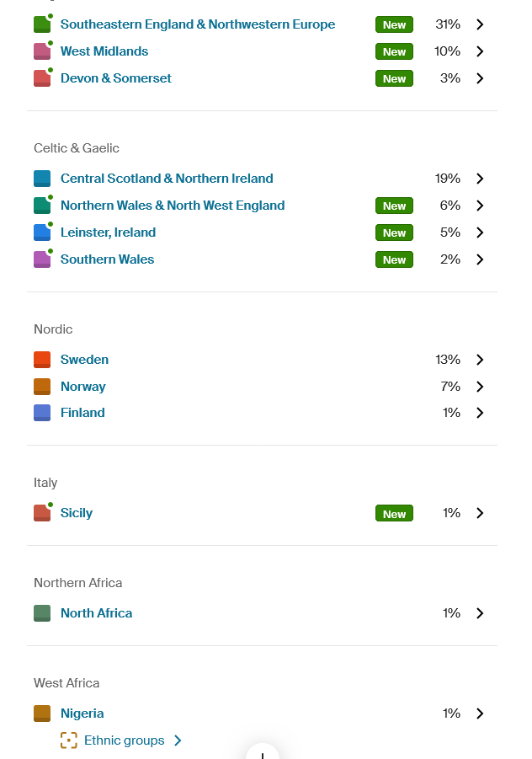Click the brown Nigeria color swatch
Screen dimensions: 532x759
tap(42, 714)
